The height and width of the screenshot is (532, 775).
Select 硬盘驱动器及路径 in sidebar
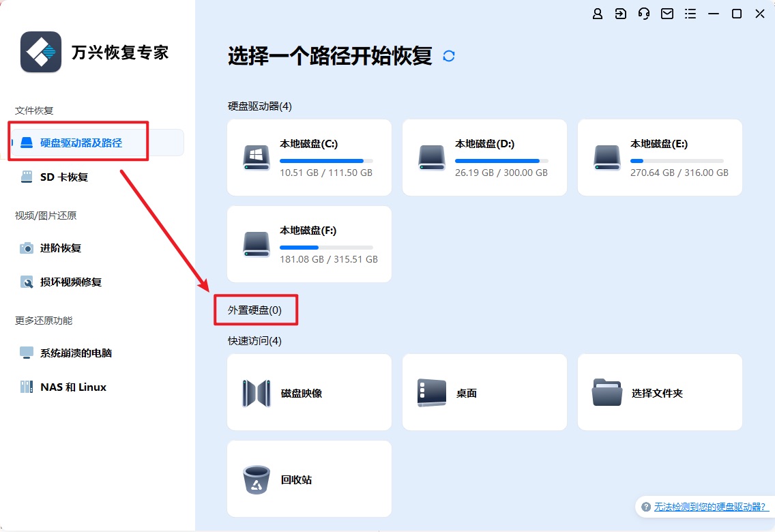pos(98,143)
